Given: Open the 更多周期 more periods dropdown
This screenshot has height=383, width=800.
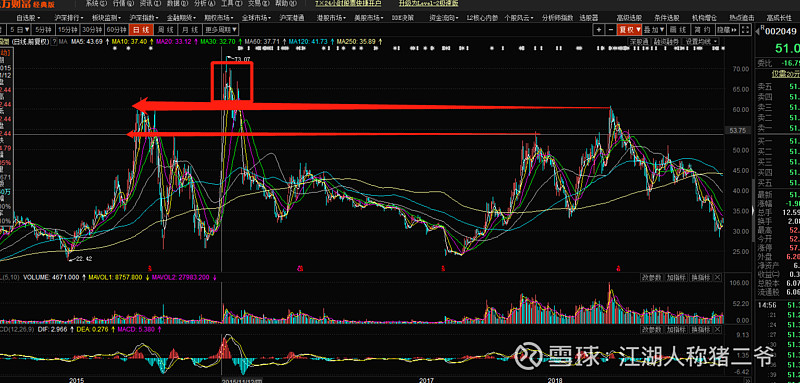Looking at the screenshot, I should [221, 29].
